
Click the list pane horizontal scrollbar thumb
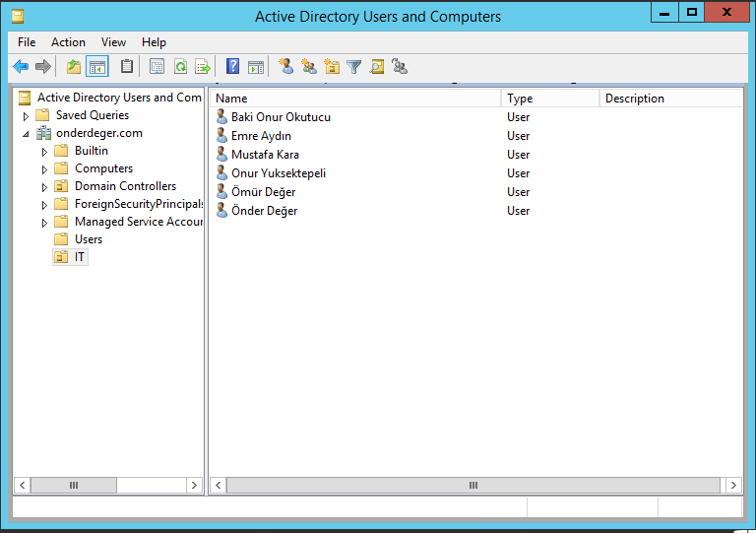[x=472, y=486]
